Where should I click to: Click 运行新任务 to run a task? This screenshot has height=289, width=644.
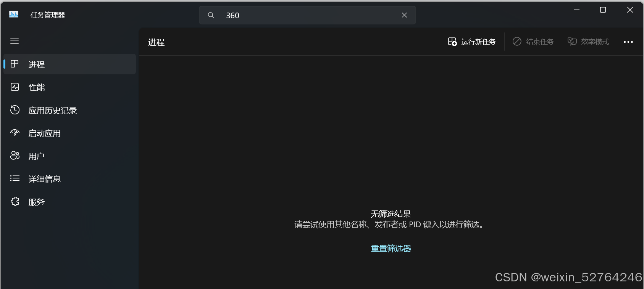click(472, 42)
